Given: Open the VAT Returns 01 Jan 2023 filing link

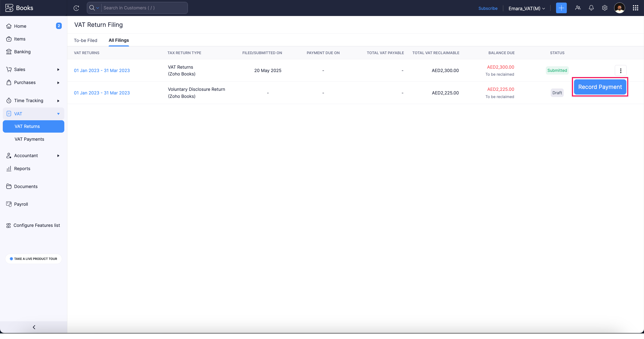Looking at the screenshot, I should [102, 71].
